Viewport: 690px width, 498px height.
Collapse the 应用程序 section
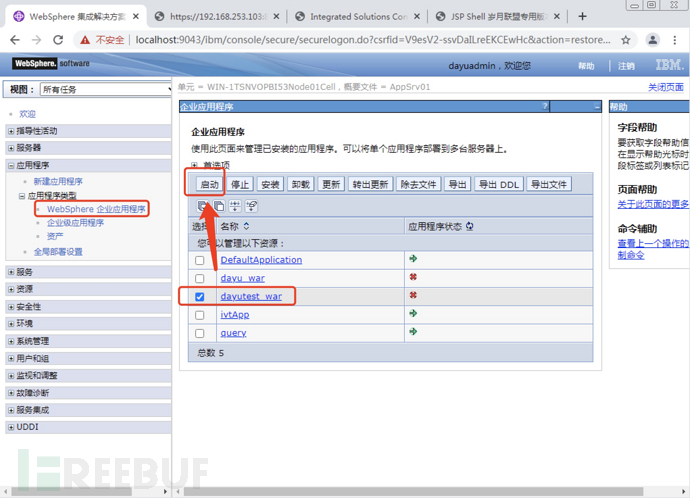pos(11,165)
